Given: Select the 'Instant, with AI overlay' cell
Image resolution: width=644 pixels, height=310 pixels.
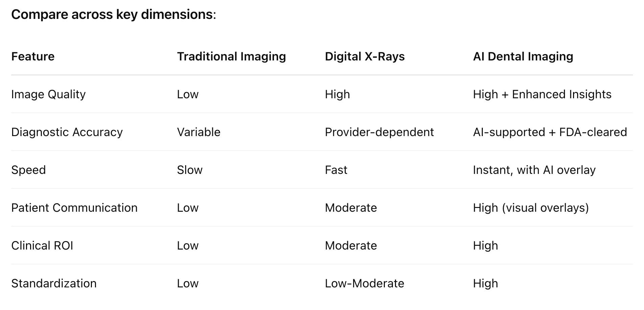Looking at the screenshot, I should pyautogui.click(x=534, y=170).
